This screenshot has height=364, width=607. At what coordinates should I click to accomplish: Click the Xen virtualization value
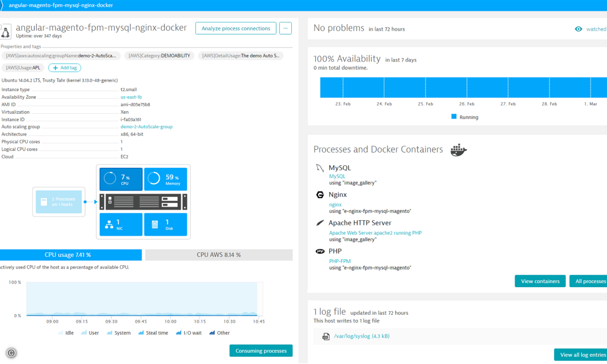pos(124,112)
